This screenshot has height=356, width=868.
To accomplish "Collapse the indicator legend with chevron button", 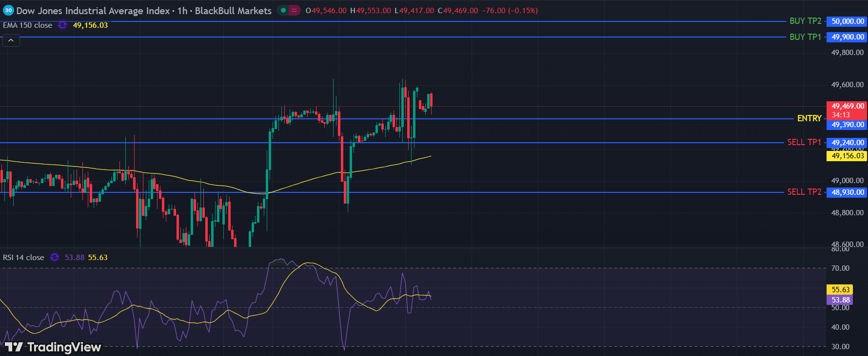I will 11,40.
